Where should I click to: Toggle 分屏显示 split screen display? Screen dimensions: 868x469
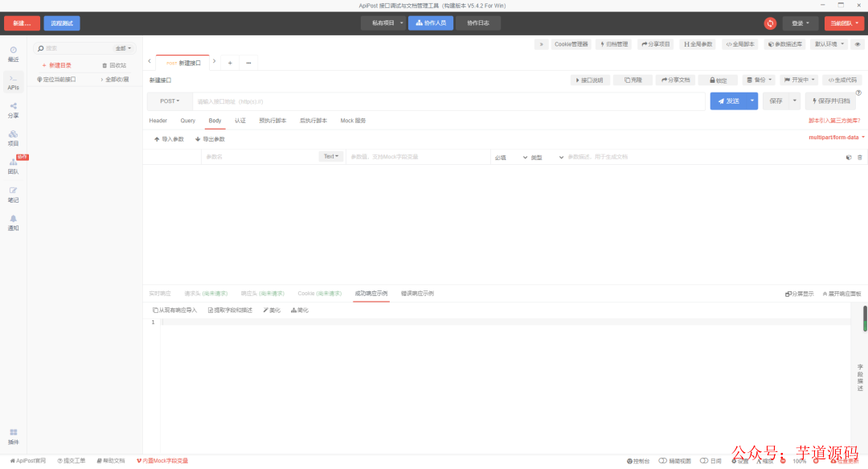[x=800, y=294]
